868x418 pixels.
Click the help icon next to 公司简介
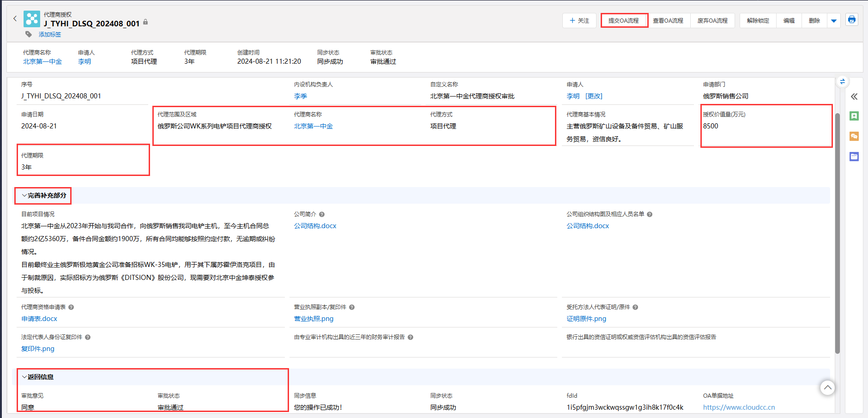322,214
